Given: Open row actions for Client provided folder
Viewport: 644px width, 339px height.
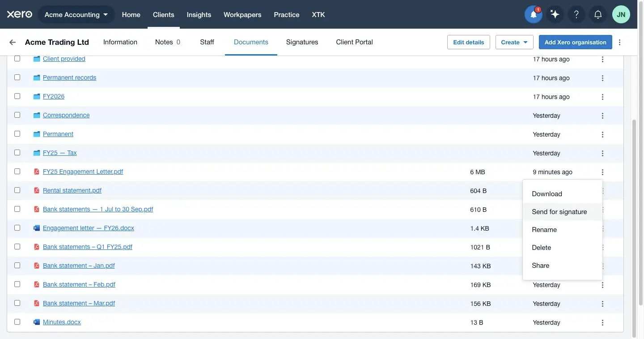Looking at the screenshot, I should point(603,59).
